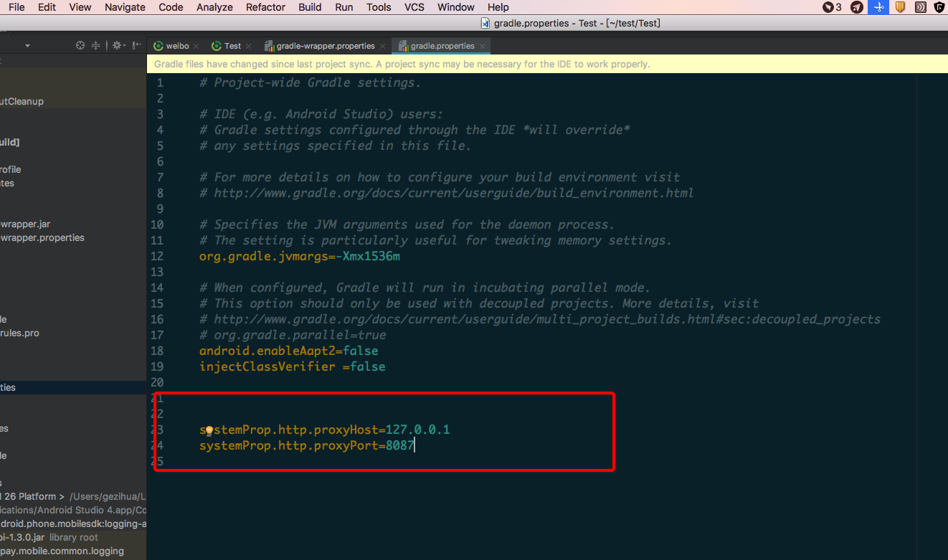This screenshot has width=948, height=560.
Task: Select wrapper.properties in the project tree
Action: coord(42,237)
